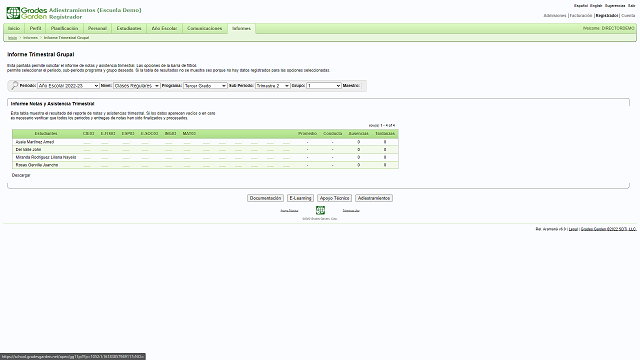Select the Informes tab
This screenshot has height=360, width=640.
pyautogui.click(x=242, y=29)
